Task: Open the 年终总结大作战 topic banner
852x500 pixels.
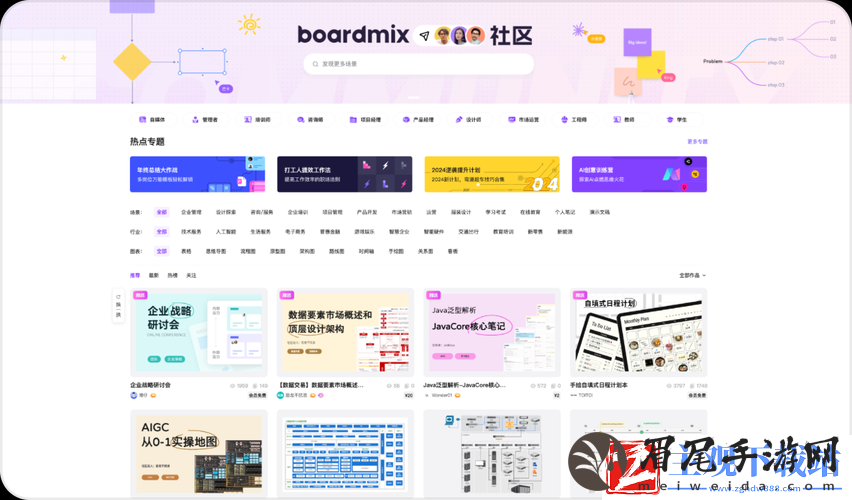Action: tap(197, 174)
